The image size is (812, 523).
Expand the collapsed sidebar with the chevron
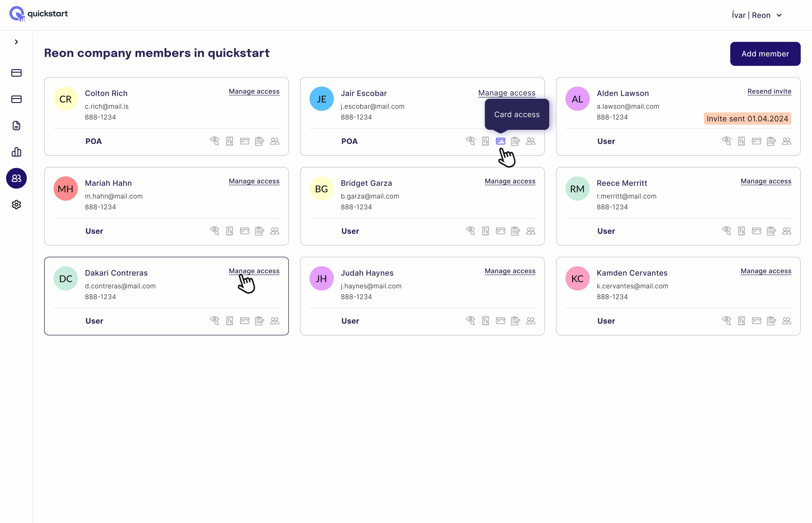pos(16,41)
